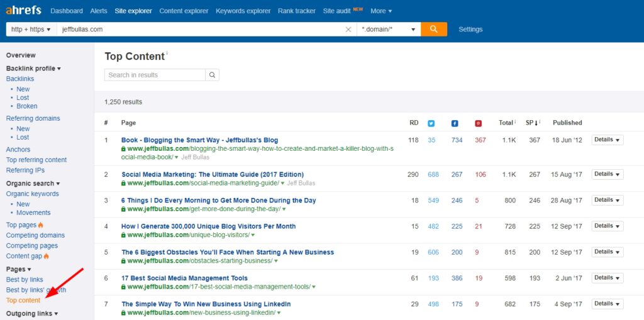This screenshot has width=644, height=320.
Task: Collapse the Organic search section
Action: click(x=33, y=183)
